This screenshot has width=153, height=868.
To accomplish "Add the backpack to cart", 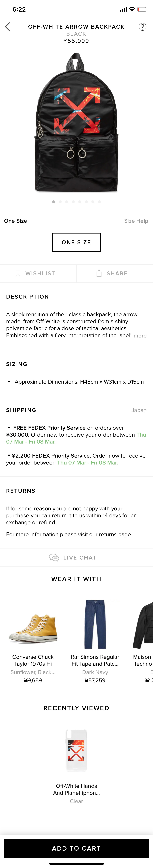I will pos(76,848).
